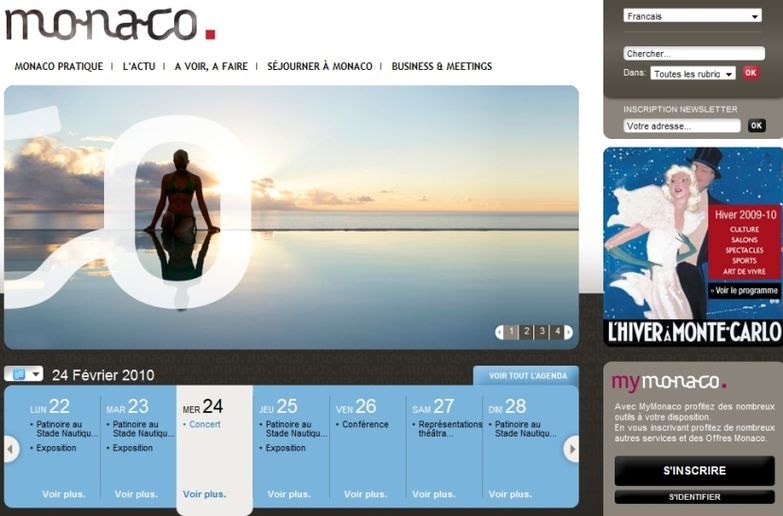
Task: Click Voir plus under Saturday 27
Action: (433, 494)
